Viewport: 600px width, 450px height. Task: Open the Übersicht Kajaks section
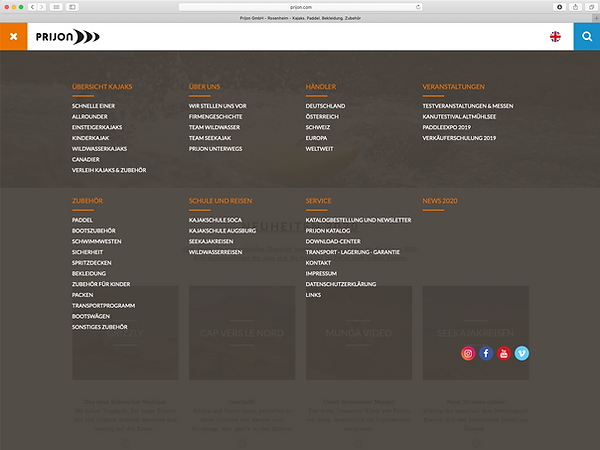click(102, 87)
